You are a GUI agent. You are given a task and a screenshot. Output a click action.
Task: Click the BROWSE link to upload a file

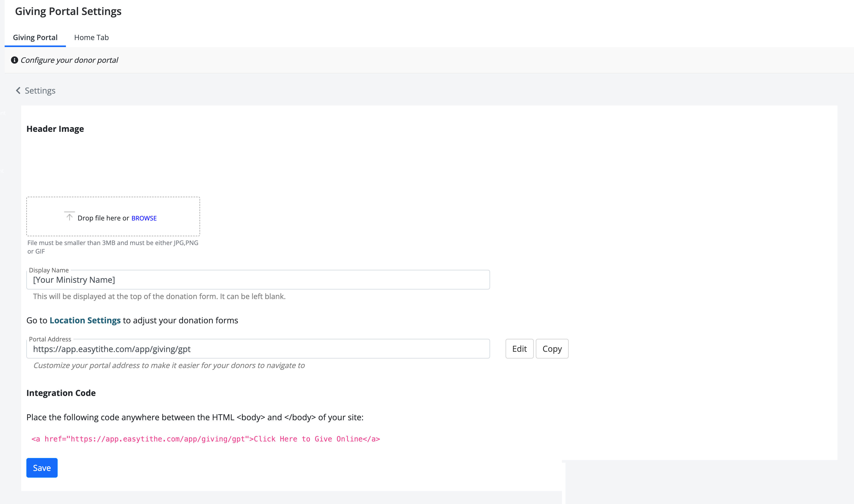pos(144,218)
